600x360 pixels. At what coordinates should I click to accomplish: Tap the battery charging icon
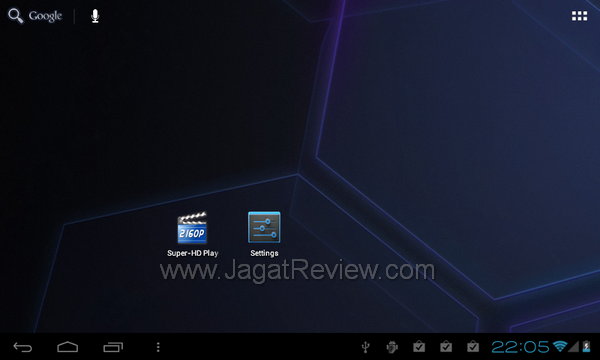(x=586, y=347)
